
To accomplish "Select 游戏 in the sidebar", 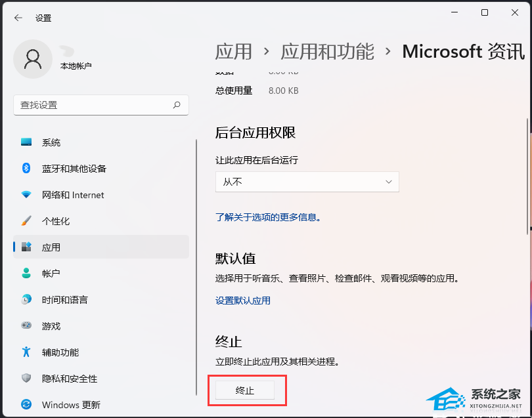I will [x=101, y=325].
